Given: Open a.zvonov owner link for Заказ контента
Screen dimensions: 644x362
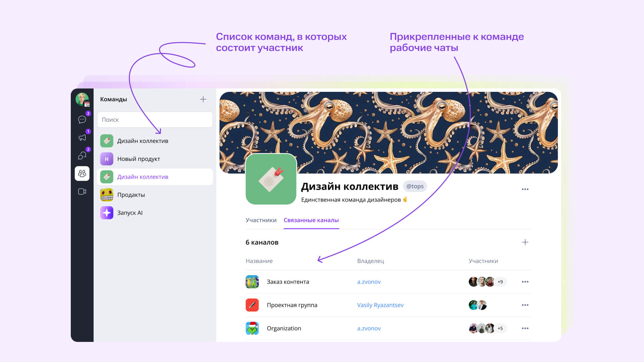Looking at the screenshot, I should (369, 282).
